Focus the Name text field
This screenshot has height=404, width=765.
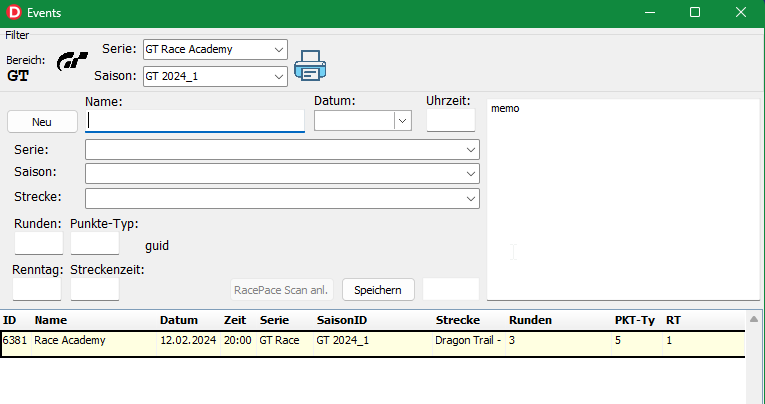pos(195,121)
